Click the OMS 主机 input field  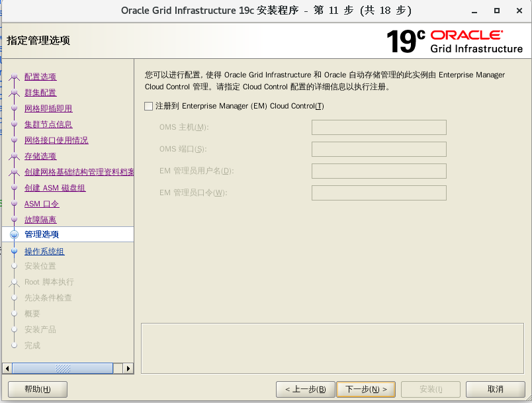click(x=379, y=127)
